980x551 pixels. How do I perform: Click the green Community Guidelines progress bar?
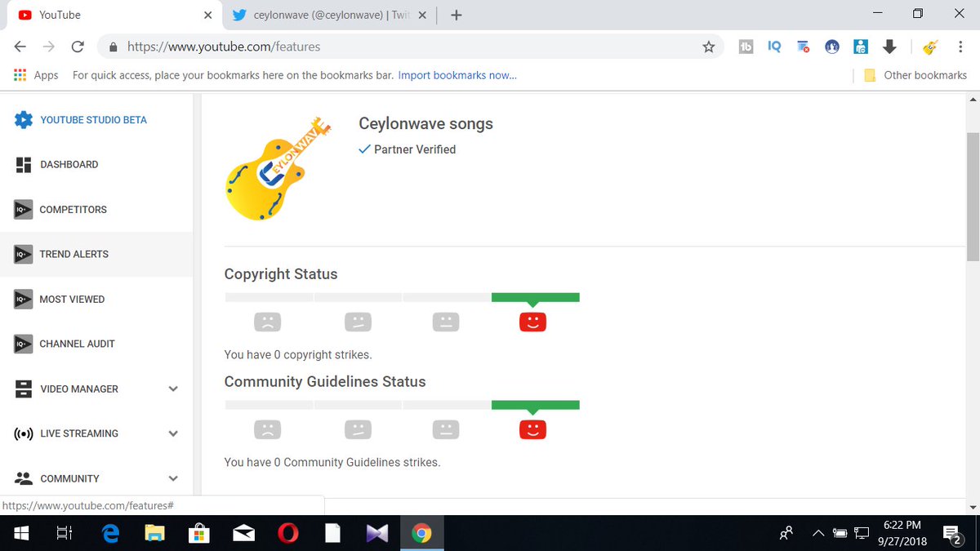[536, 404]
